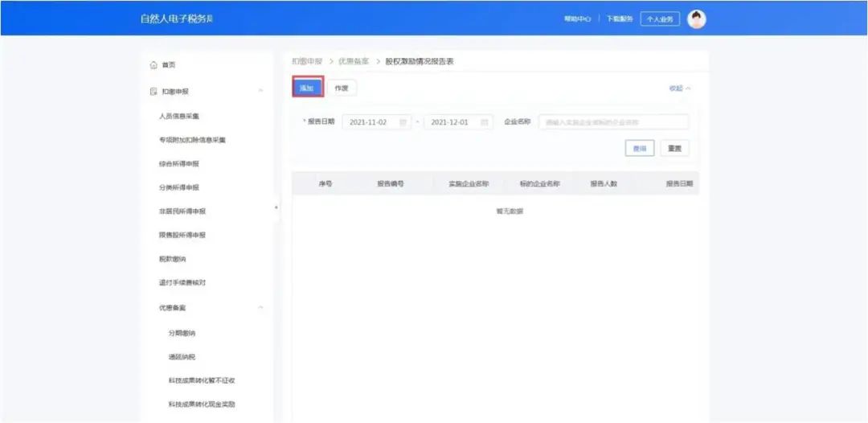Open 专项附加扣除信息采集 in sidebar
The height and width of the screenshot is (423, 868).
(191, 140)
